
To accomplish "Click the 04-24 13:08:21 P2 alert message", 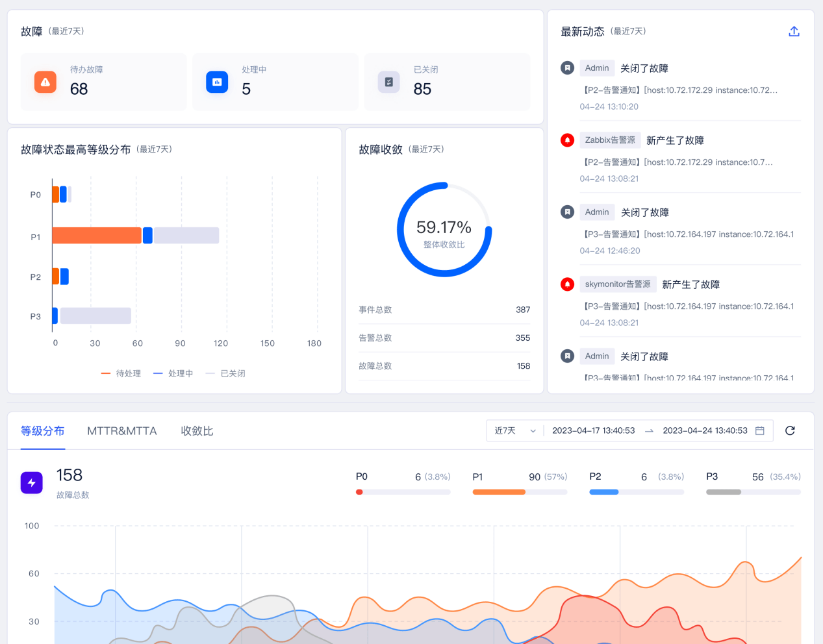I will [677, 162].
